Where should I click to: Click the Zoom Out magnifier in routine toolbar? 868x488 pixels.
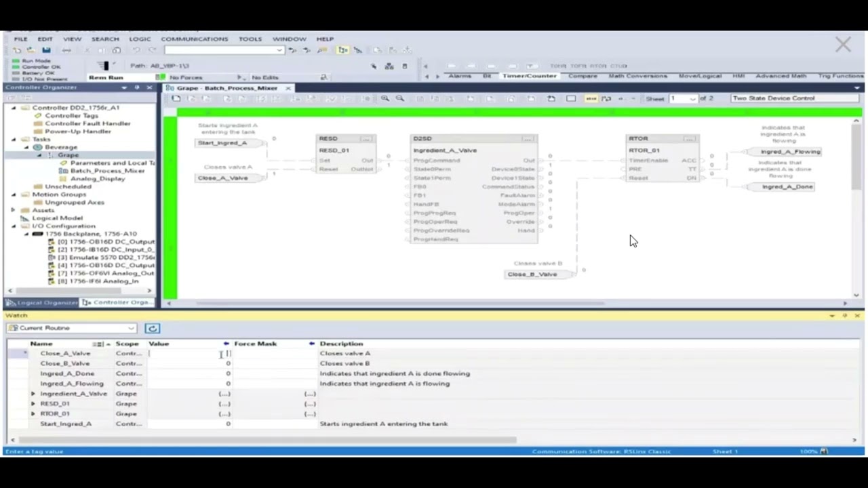tap(400, 98)
